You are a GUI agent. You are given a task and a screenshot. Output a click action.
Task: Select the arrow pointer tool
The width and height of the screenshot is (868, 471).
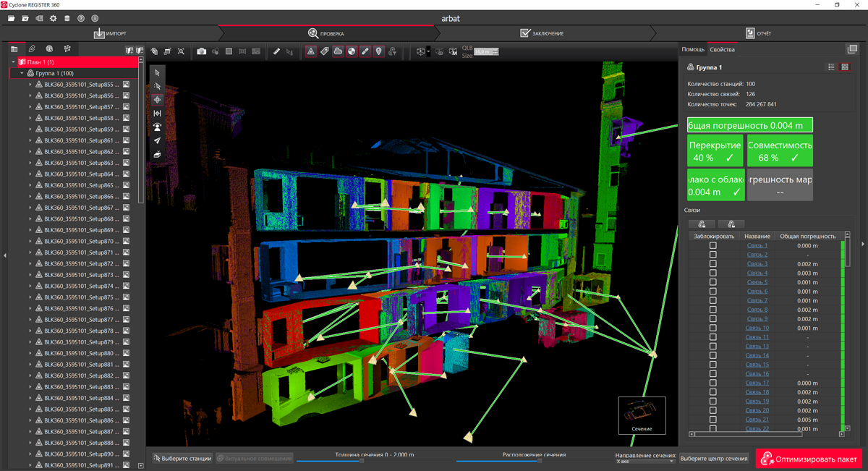click(x=157, y=73)
